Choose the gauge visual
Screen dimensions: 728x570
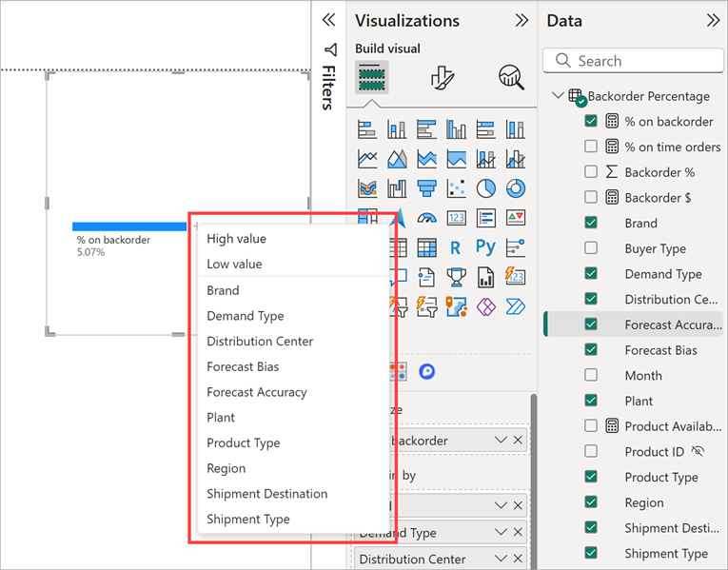point(426,218)
